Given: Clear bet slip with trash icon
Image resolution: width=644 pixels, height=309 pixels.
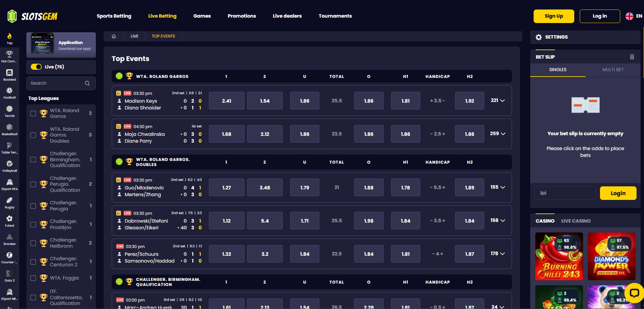Looking at the screenshot, I should pos(632,57).
